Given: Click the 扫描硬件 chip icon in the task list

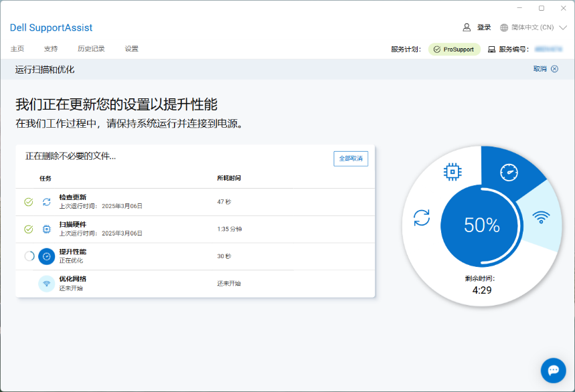Looking at the screenshot, I should [46, 229].
